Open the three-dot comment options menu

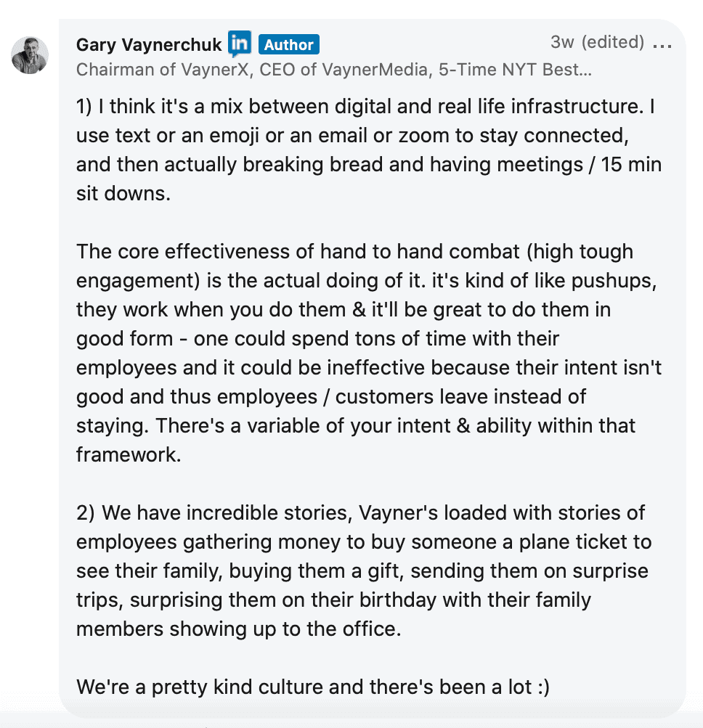tap(662, 45)
